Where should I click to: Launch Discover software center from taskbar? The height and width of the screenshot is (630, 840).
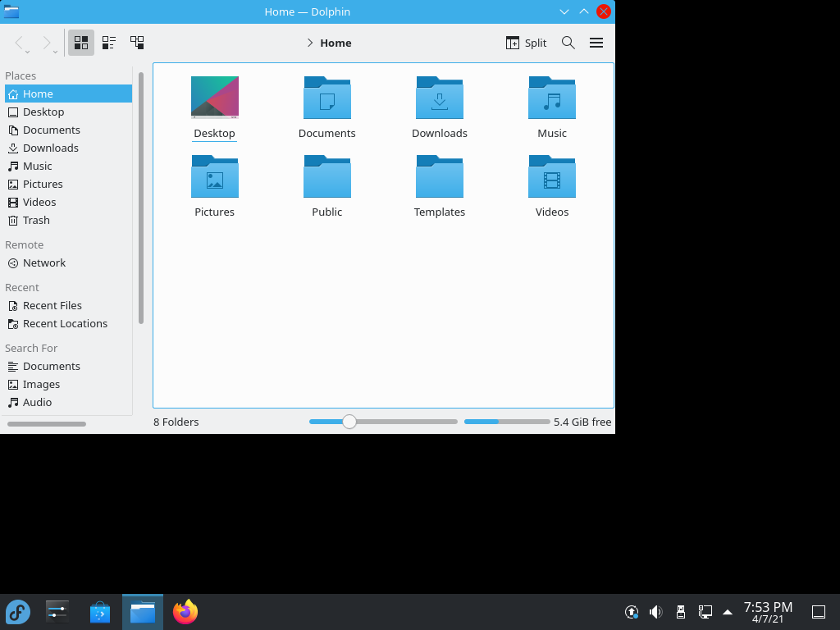click(100, 612)
